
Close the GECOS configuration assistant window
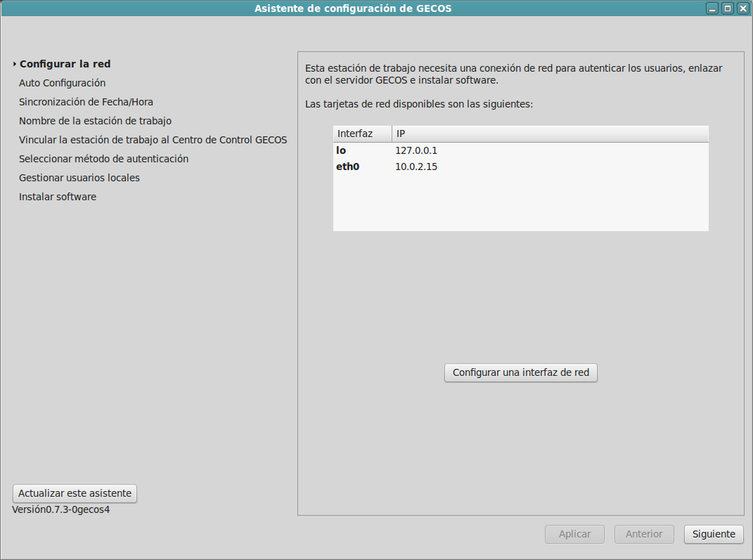tap(742, 8)
